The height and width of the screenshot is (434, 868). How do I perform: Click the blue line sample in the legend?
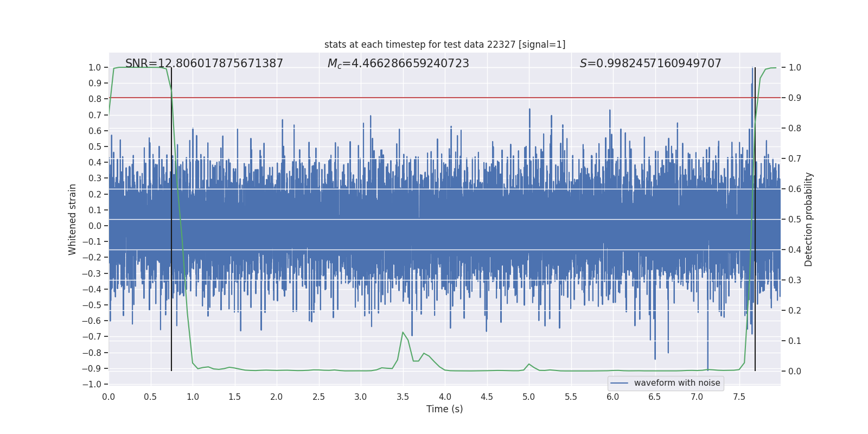[x=619, y=383]
